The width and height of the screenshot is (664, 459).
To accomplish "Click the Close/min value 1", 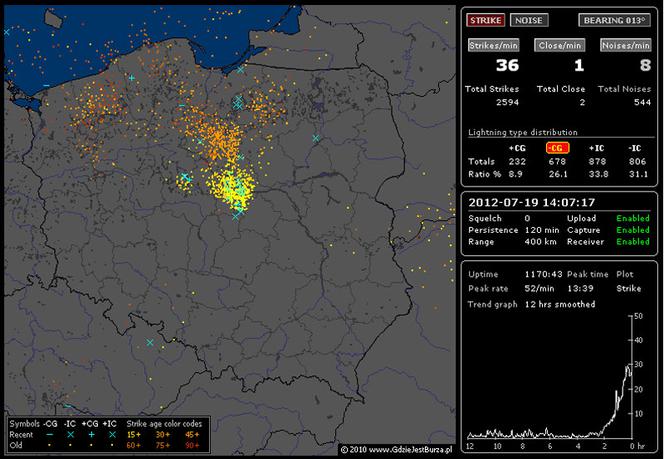I will [x=579, y=65].
